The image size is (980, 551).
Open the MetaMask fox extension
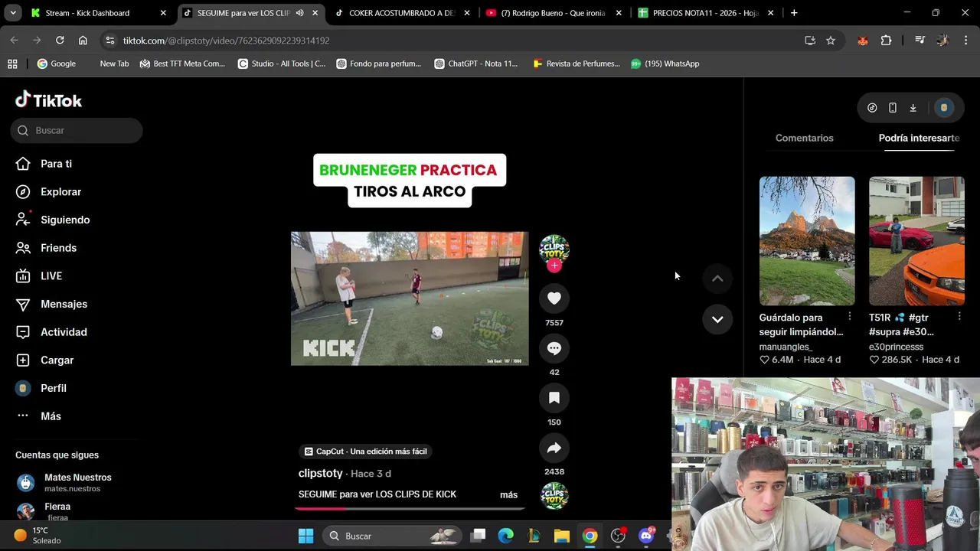tap(863, 41)
